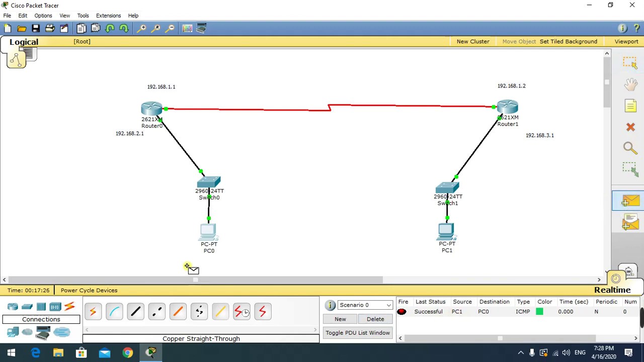Select Custom Made Devices category
Viewport: 644px width, 362px height.
pos(43,332)
